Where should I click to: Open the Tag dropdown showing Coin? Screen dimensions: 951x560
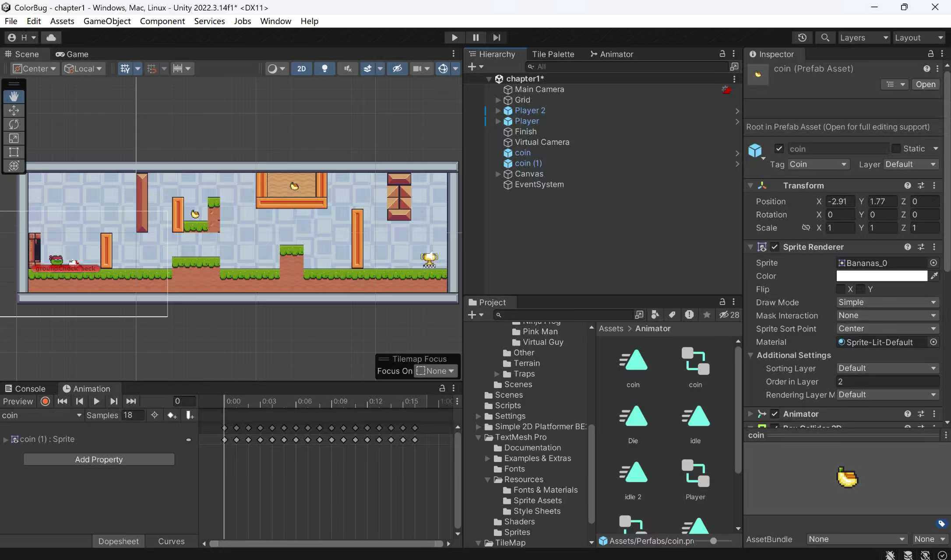tap(817, 164)
